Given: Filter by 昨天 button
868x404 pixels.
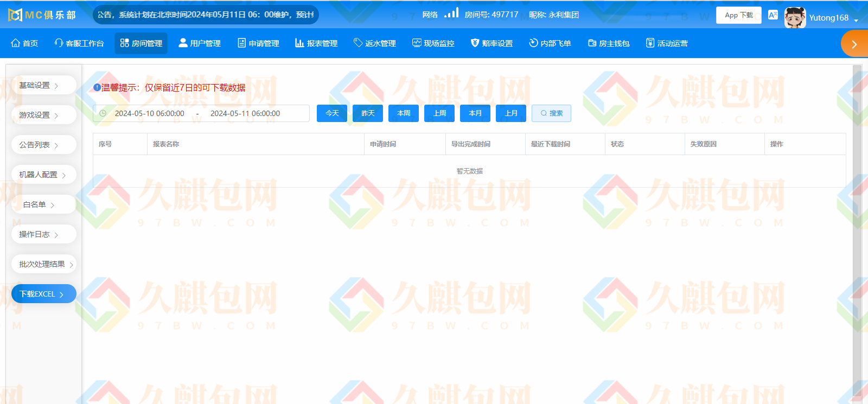Looking at the screenshot, I should pos(368,113).
